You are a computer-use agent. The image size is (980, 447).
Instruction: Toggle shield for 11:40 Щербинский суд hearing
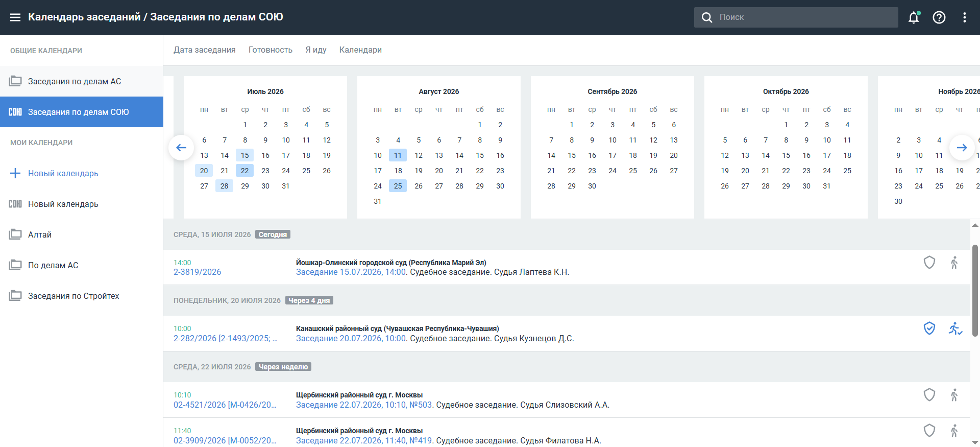tap(929, 431)
